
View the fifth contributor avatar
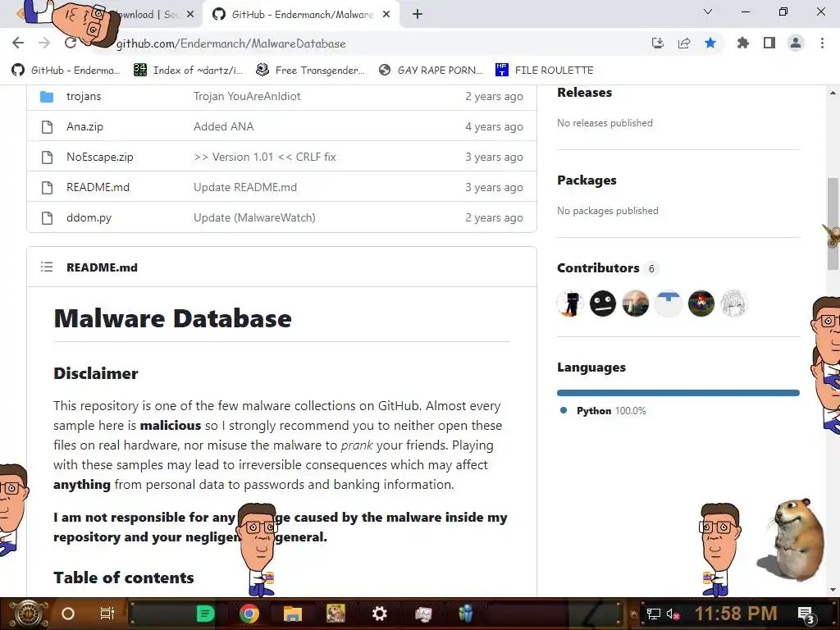click(x=701, y=304)
